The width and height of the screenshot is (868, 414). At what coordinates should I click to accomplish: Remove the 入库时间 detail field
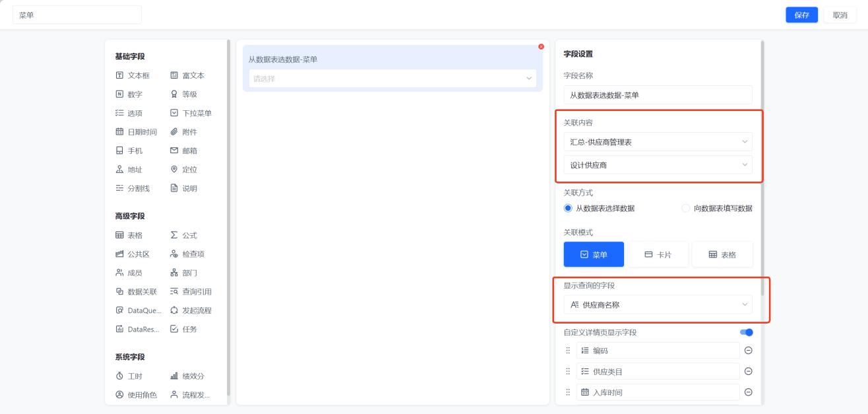(748, 392)
